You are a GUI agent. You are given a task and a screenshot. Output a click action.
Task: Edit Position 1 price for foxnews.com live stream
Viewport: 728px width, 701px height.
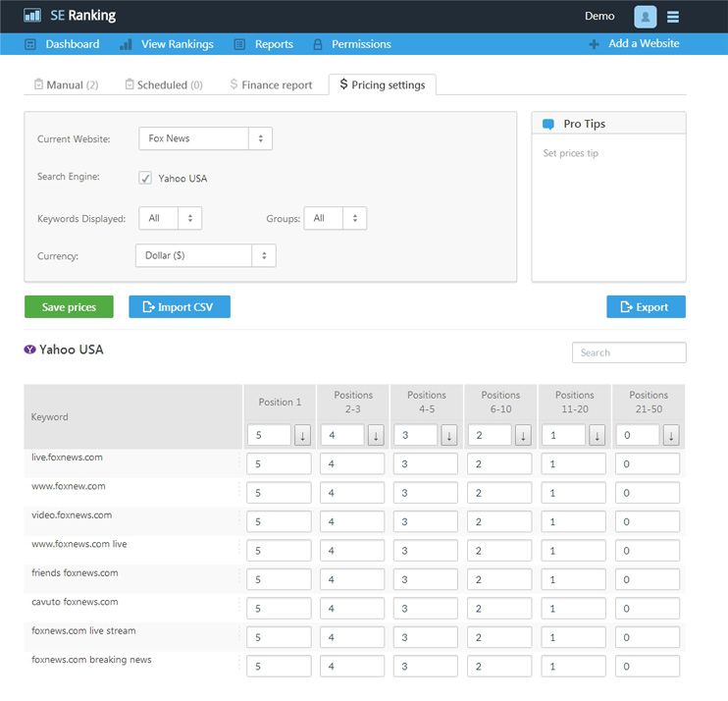click(279, 637)
